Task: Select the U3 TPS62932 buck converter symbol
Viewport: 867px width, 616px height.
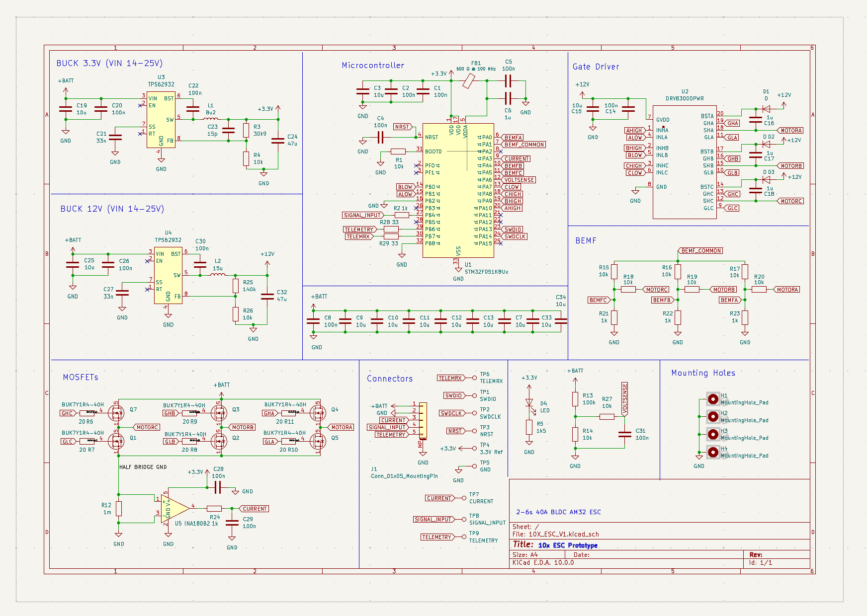Action: [161, 120]
